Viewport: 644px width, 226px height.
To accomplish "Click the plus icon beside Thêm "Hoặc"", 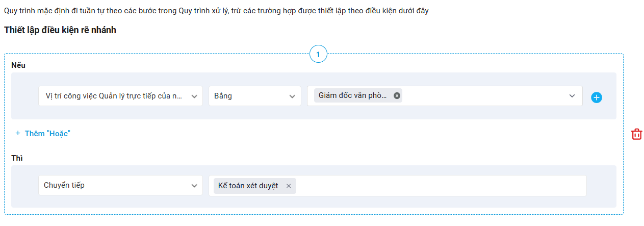I will click(18, 133).
